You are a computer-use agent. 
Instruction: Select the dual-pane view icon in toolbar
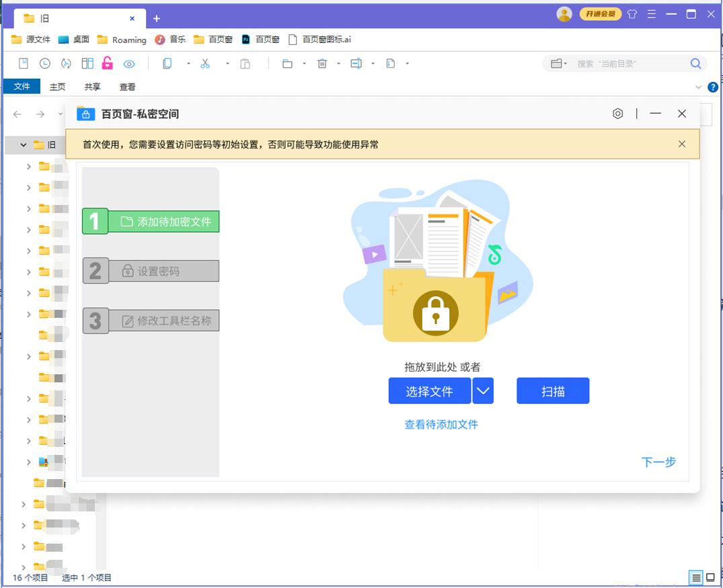(87, 63)
